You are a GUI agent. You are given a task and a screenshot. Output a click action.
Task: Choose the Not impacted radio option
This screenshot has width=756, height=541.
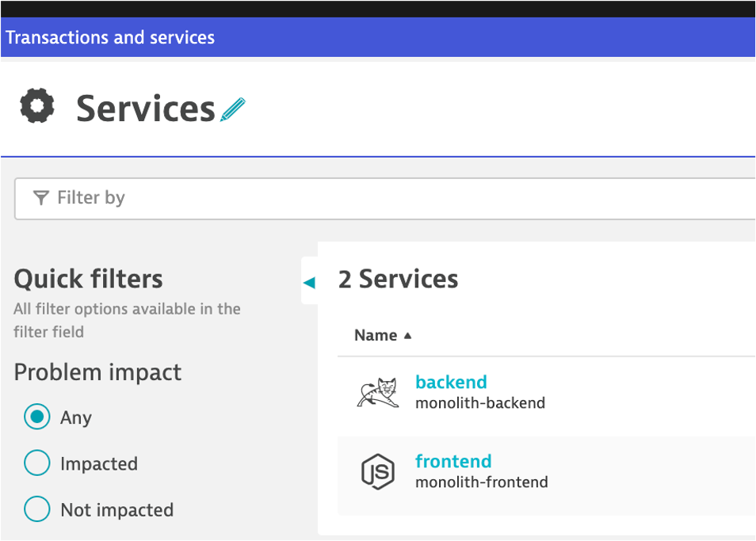pos(37,509)
